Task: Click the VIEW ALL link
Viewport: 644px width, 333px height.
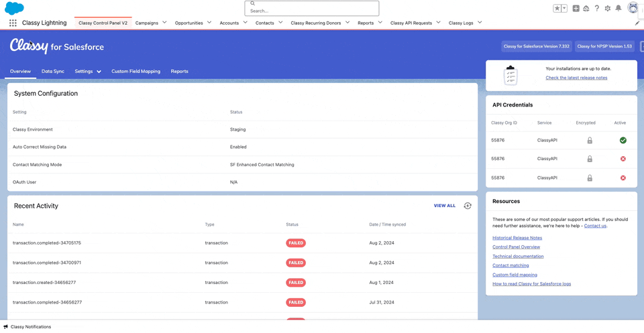Action: (x=445, y=206)
